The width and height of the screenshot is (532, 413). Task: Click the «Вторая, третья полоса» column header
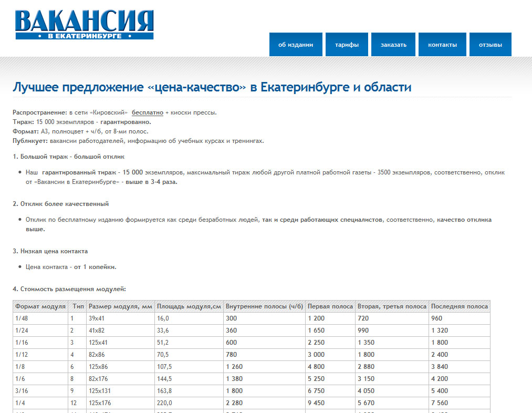tap(392, 306)
